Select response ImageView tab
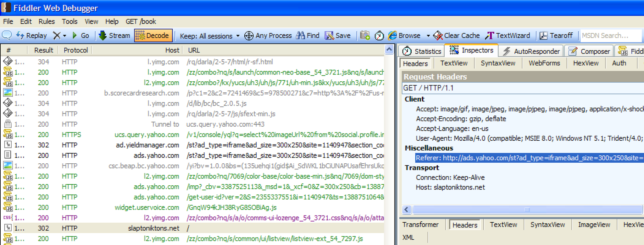The width and height of the screenshot is (644, 245). pos(594,225)
